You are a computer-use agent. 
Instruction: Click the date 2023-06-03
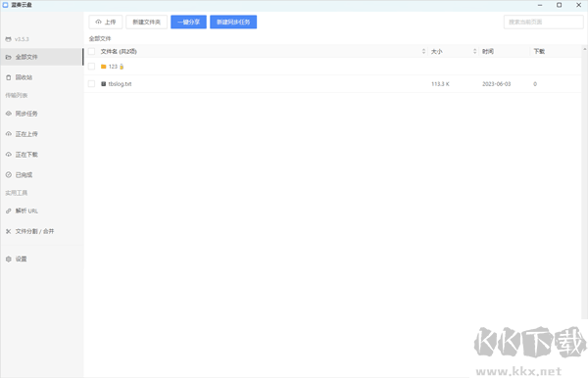click(x=497, y=84)
